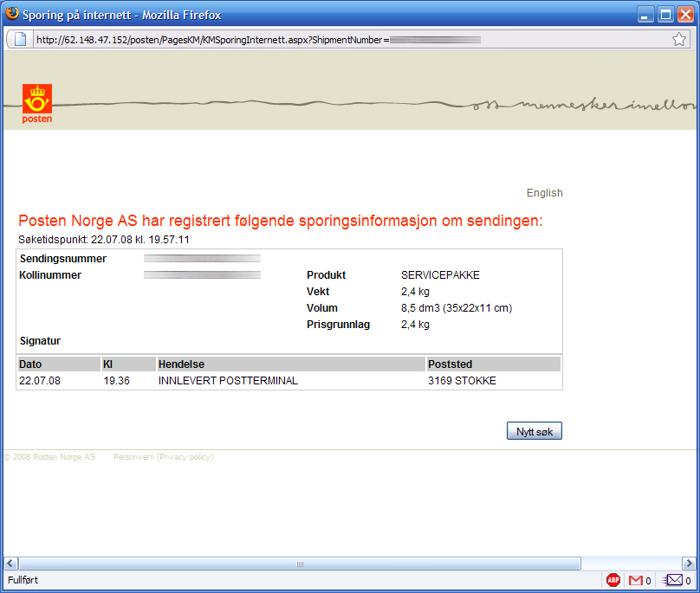Click the Firefox icon in title bar
Screen dimensions: 700x593
(x=12, y=14)
